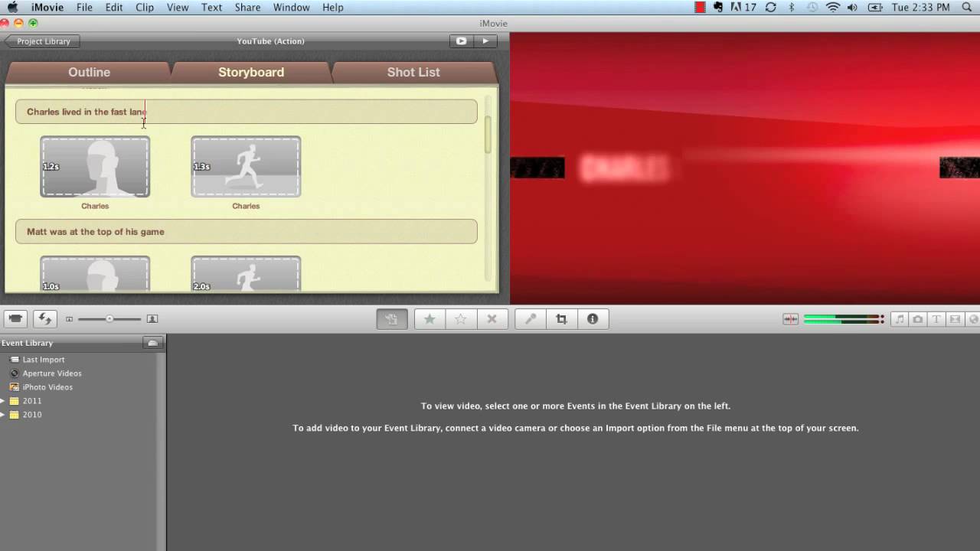The height and width of the screenshot is (551, 980).
Task: Open the iMovie application menu
Action: 47,8
